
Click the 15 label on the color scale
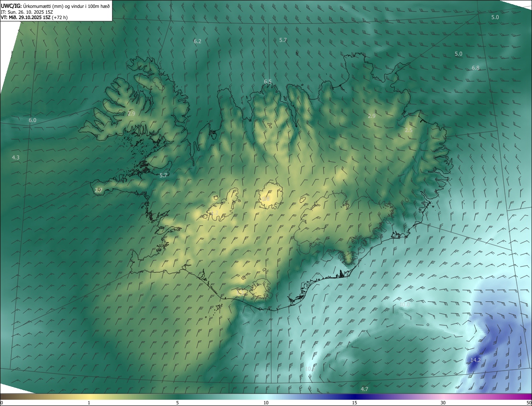coord(355,403)
